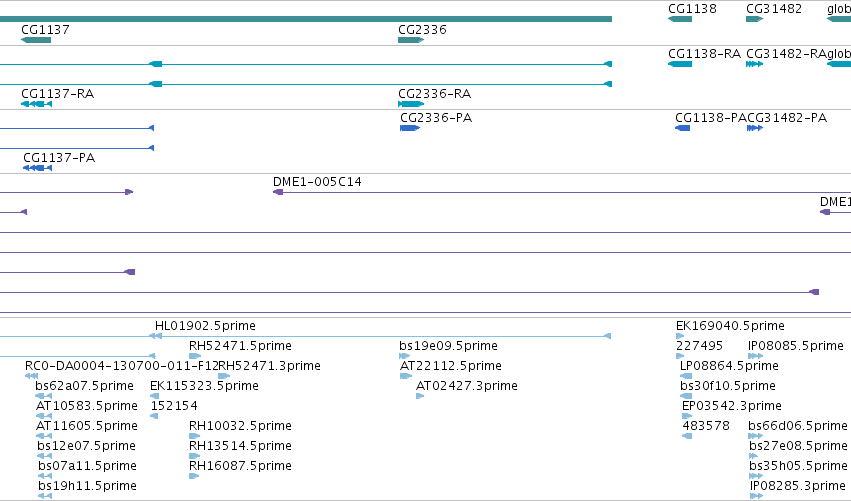851x501 pixels.
Task: Select the DME1-005C14 arrowhead marker
Action: [x=278, y=192]
